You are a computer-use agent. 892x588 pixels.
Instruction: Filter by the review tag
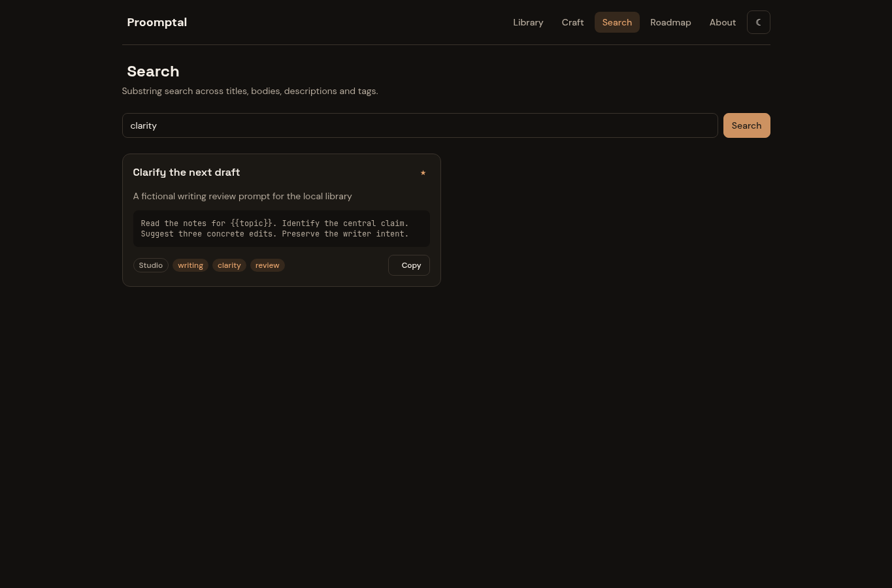[267, 265]
